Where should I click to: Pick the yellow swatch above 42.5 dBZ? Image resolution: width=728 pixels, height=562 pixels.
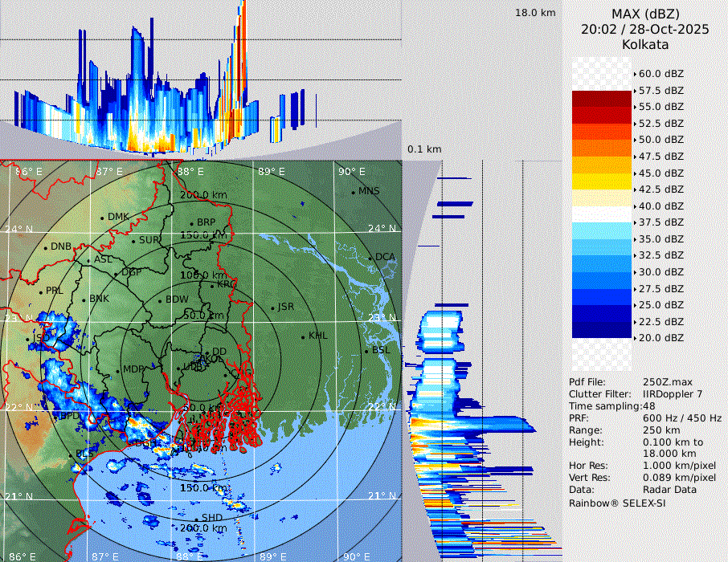pos(602,181)
